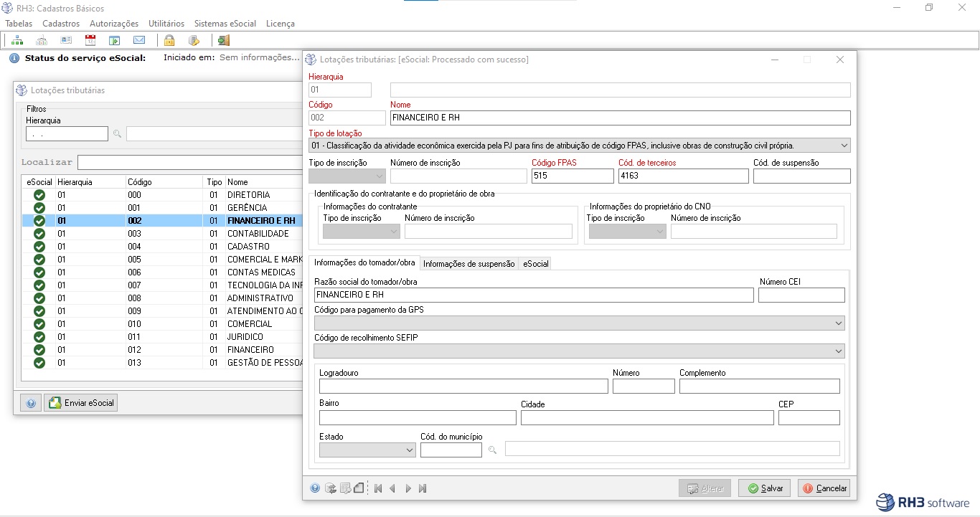Switch to Informações de suspensão tab
This screenshot has height=517, width=980.
click(468, 264)
